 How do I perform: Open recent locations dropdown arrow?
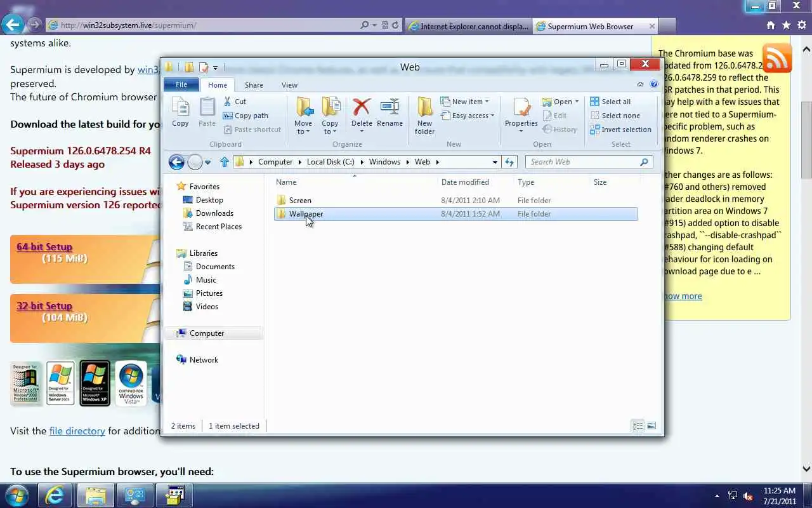[207, 163]
